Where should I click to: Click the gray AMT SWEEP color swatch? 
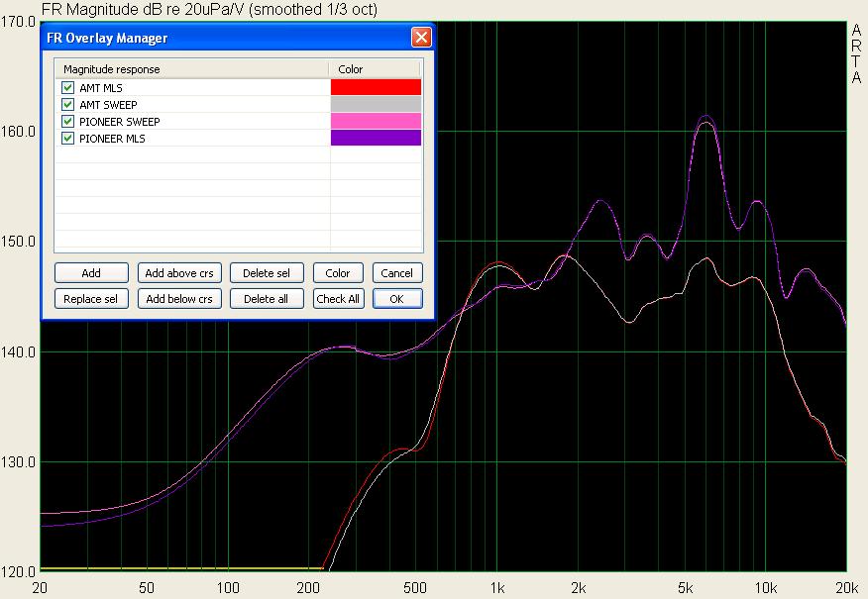coord(376,104)
